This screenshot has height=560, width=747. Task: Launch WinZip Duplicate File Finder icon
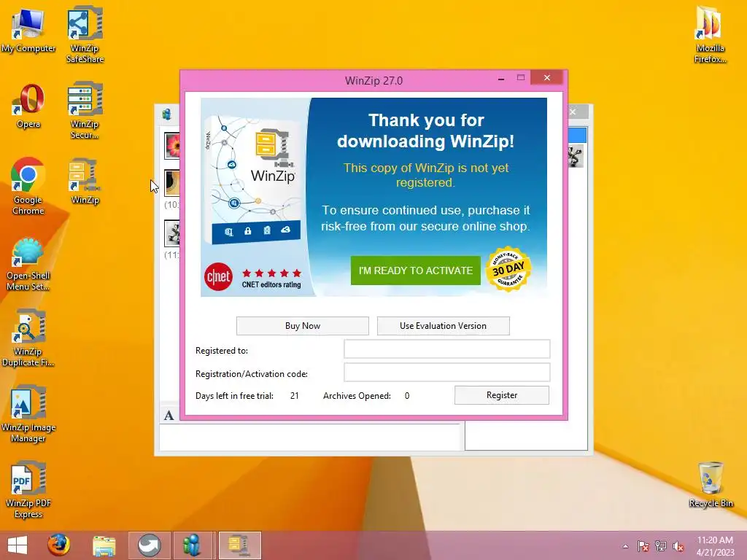[28, 338]
